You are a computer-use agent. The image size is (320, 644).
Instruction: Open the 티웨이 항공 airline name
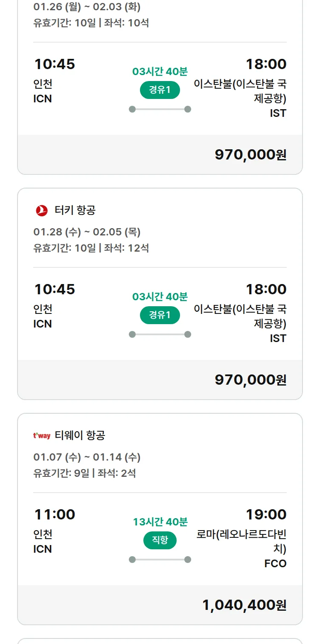pyautogui.click(x=80, y=435)
